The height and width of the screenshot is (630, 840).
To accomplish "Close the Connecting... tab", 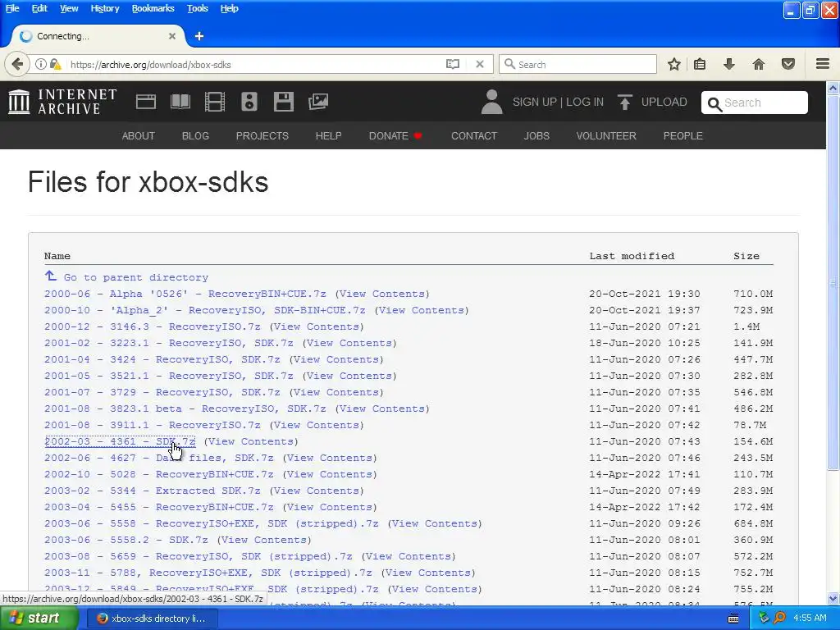I will click(x=172, y=36).
